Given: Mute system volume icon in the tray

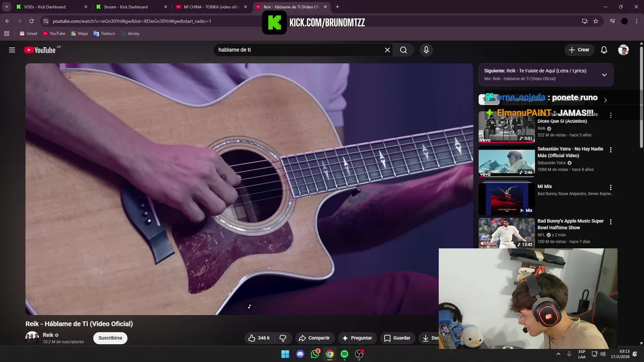Looking at the screenshot, I should pyautogui.click(x=603, y=354).
